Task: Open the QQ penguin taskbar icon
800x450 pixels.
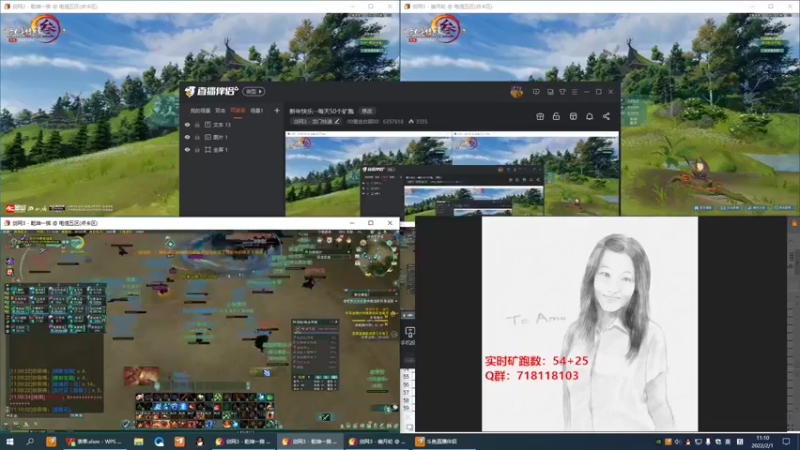Action: click(199, 441)
